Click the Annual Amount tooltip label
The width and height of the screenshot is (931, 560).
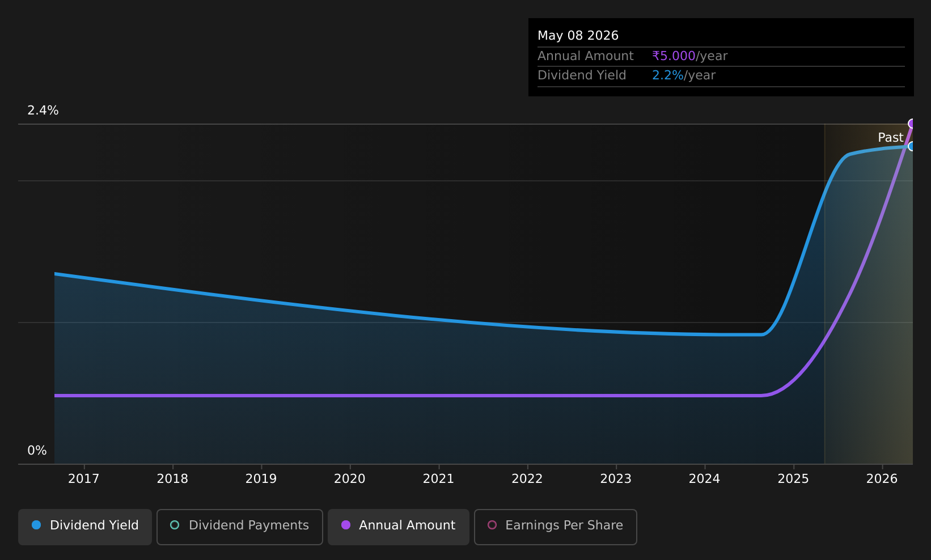[x=585, y=56]
